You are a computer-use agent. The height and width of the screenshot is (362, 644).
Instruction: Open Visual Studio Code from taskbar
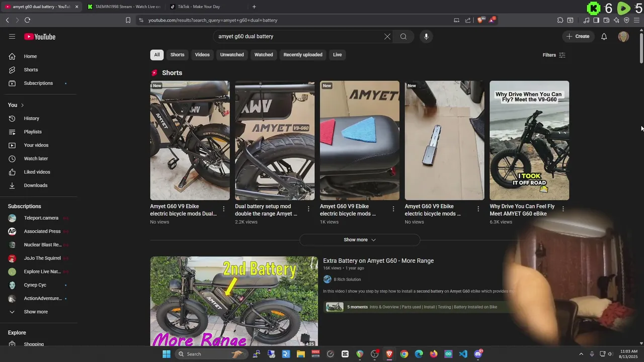tap(463, 354)
